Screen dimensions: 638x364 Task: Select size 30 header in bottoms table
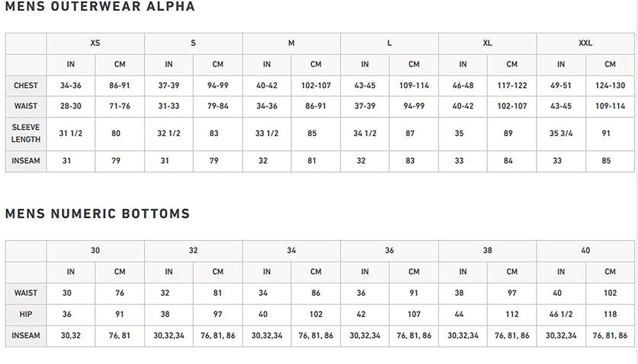[95, 250]
